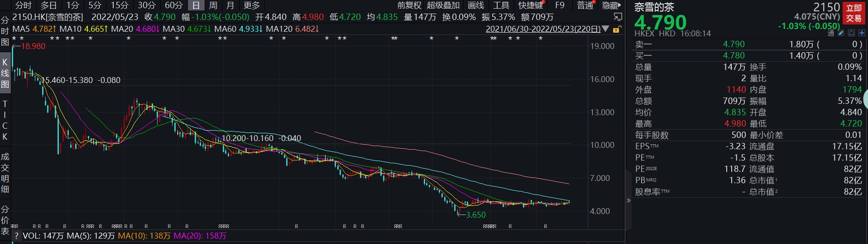Click the 3.650 lowest price marker
The width and height of the screenshot is (868, 244).
(475, 215)
